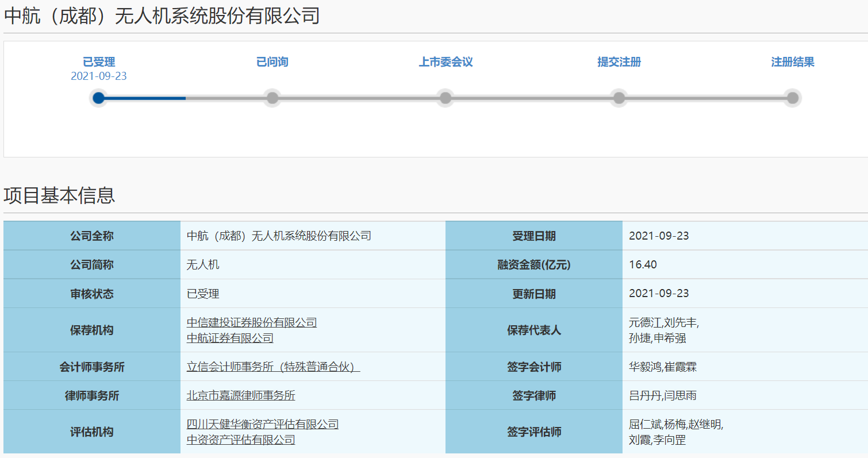Click the page title 中航（成都）无人机系统股份有限公司

point(162,16)
